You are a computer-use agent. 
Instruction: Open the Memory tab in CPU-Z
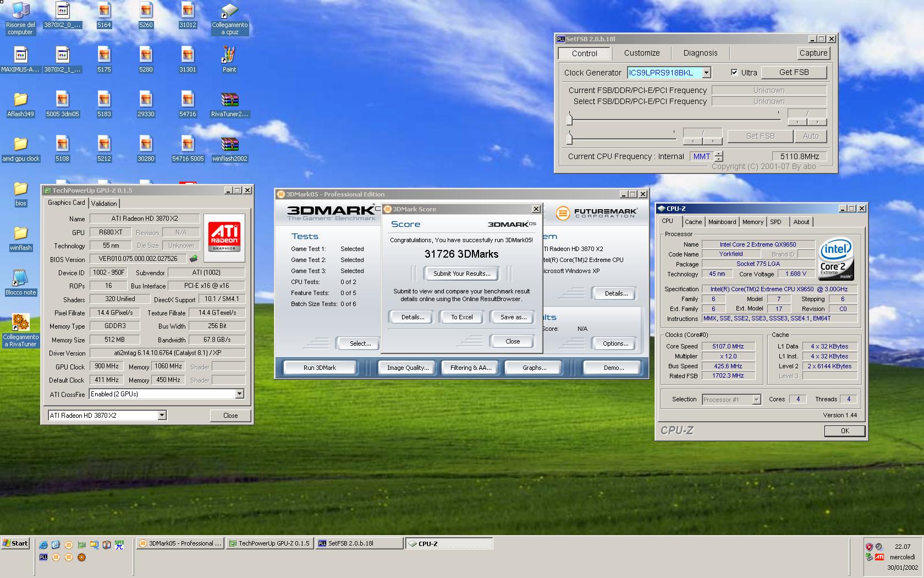click(752, 222)
